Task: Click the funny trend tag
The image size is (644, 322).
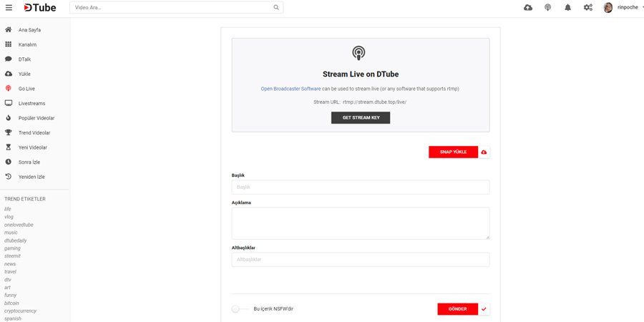Action: tap(10, 295)
